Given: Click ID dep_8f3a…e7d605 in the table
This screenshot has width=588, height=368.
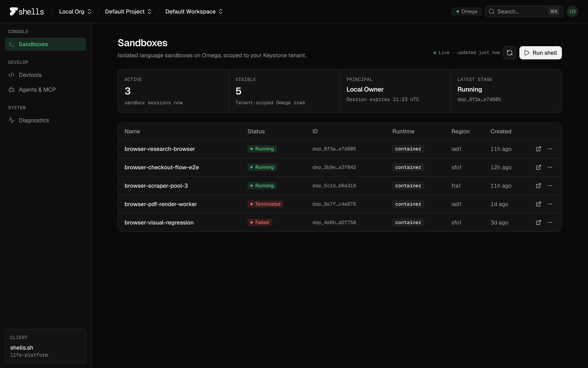Looking at the screenshot, I should 334,149.
